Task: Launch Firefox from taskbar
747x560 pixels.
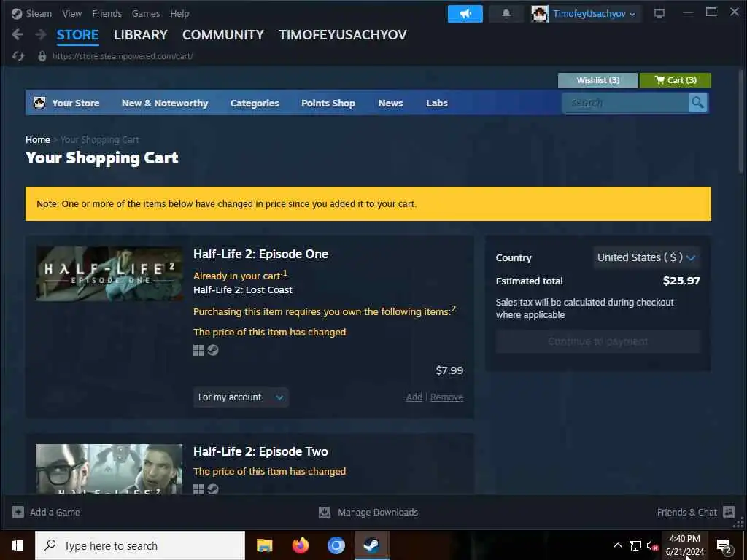Action: tap(300, 545)
